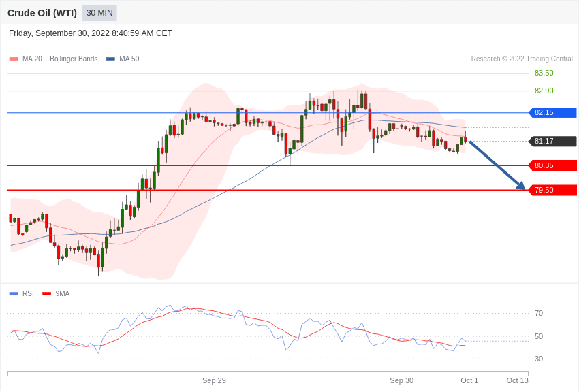Toggle the MA 50 legend entry
This screenshot has height=392, width=579.
123,59
